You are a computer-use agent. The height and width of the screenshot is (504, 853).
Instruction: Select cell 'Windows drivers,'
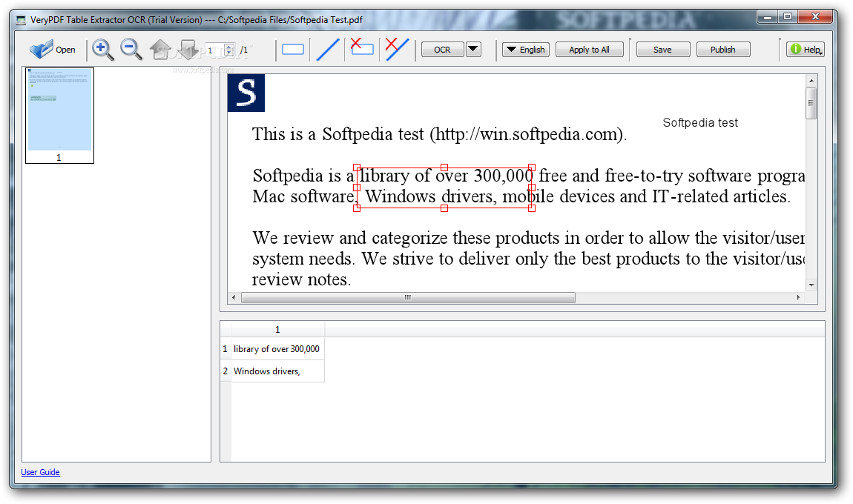277,371
